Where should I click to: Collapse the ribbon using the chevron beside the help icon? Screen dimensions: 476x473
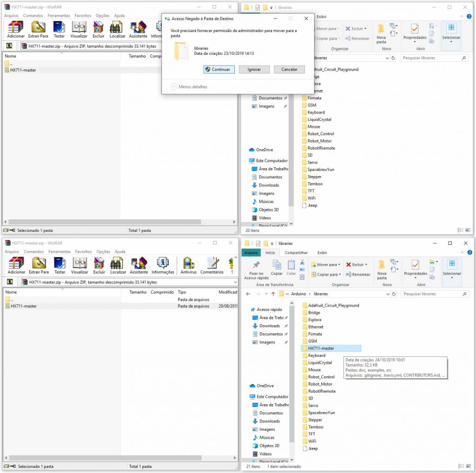(x=462, y=252)
